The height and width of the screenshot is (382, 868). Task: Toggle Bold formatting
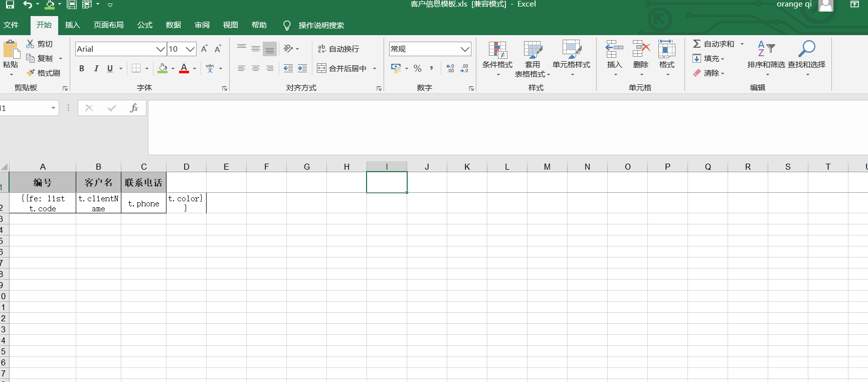(x=82, y=68)
